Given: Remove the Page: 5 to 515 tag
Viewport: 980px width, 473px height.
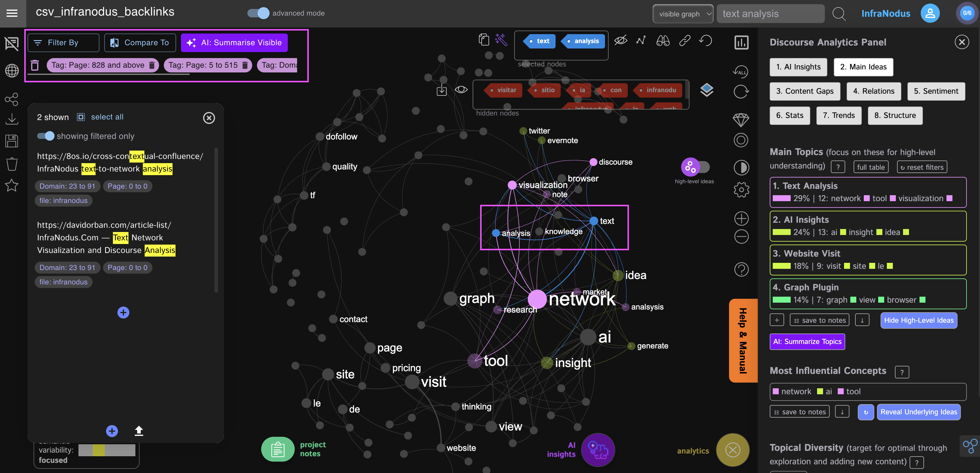Looking at the screenshot, I should (x=245, y=65).
